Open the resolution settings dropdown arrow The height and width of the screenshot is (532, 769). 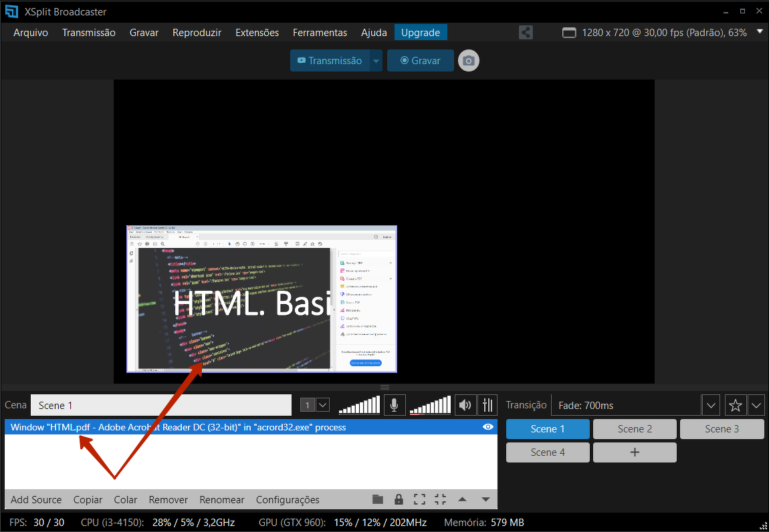[x=759, y=32]
